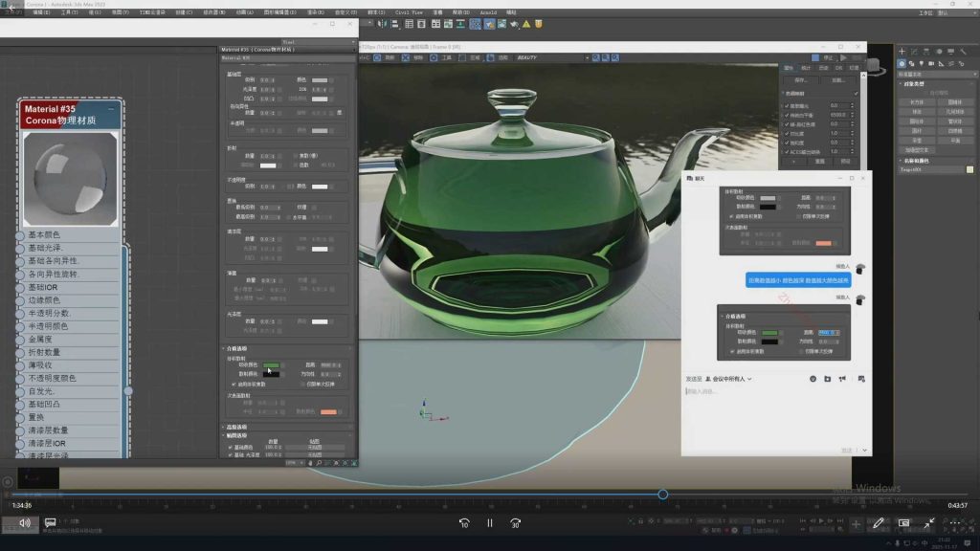980x551 pixels.
Task: Click the Align tool in main toolbar
Action: tap(395, 24)
